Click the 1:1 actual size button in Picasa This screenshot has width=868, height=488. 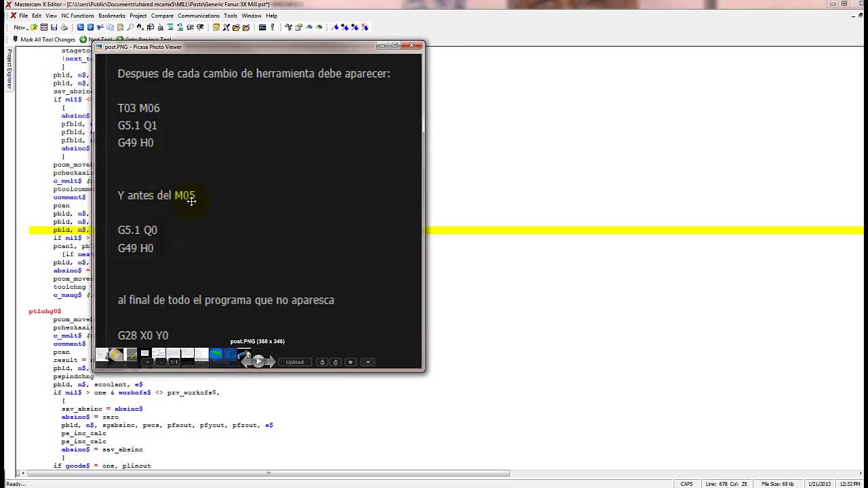(174, 362)
